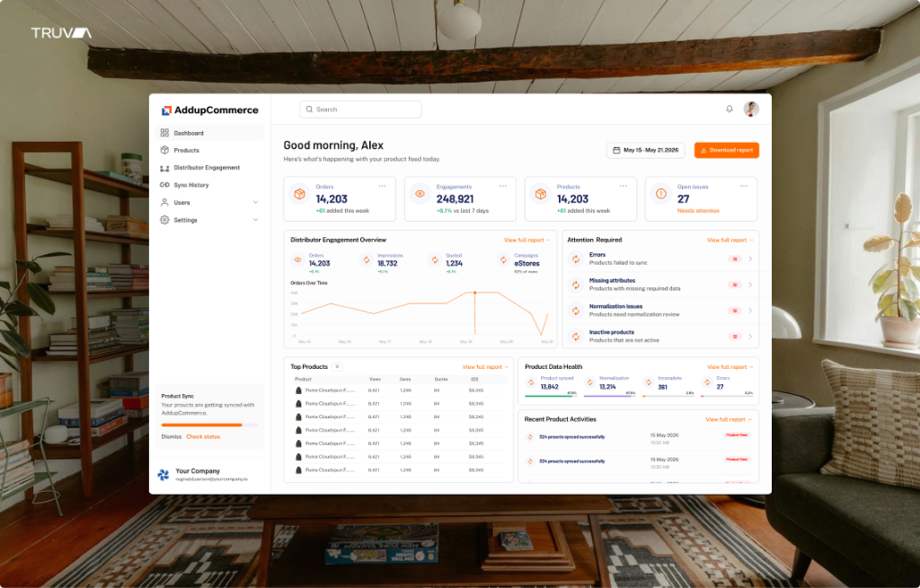920x588 pixels.
Task: Click the Product synced health icon
Action: pos(531,382)
